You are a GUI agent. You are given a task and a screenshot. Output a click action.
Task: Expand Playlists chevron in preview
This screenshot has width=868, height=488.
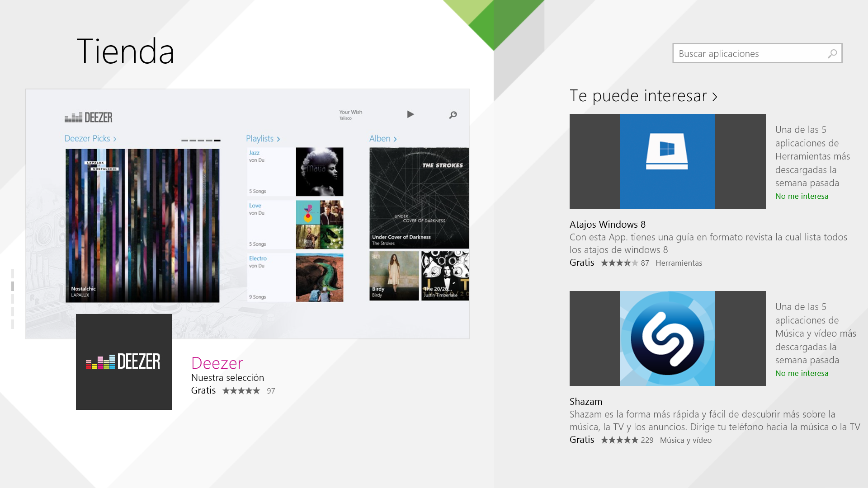[x=278, y=139]
